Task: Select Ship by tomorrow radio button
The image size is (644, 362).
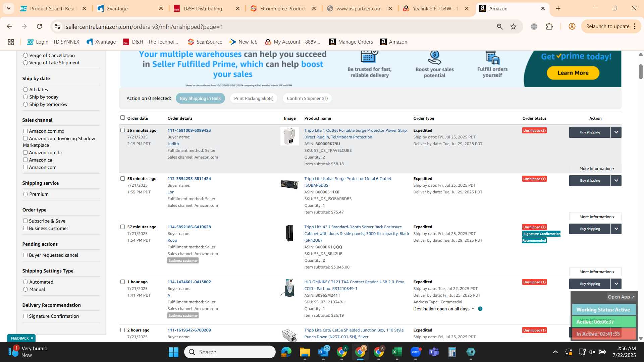Action: click(25, 104)
